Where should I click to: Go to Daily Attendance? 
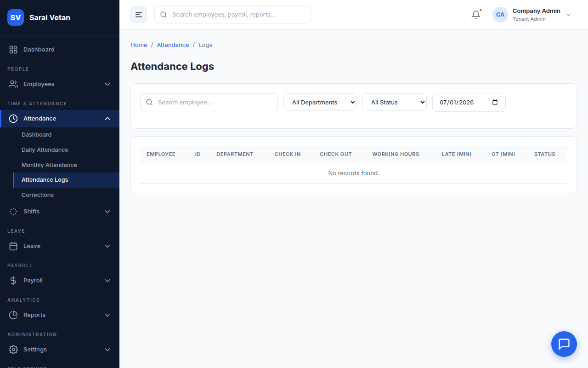(x=66, y=150)
